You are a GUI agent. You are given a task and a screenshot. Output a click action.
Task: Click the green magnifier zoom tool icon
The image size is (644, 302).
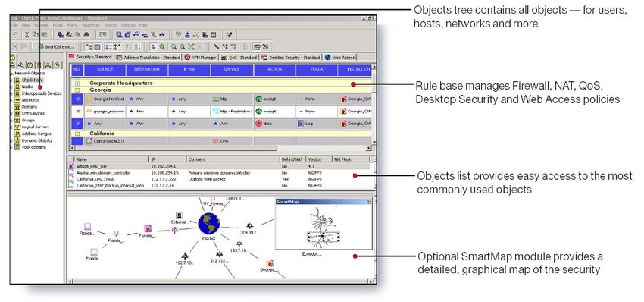(162, 47)
